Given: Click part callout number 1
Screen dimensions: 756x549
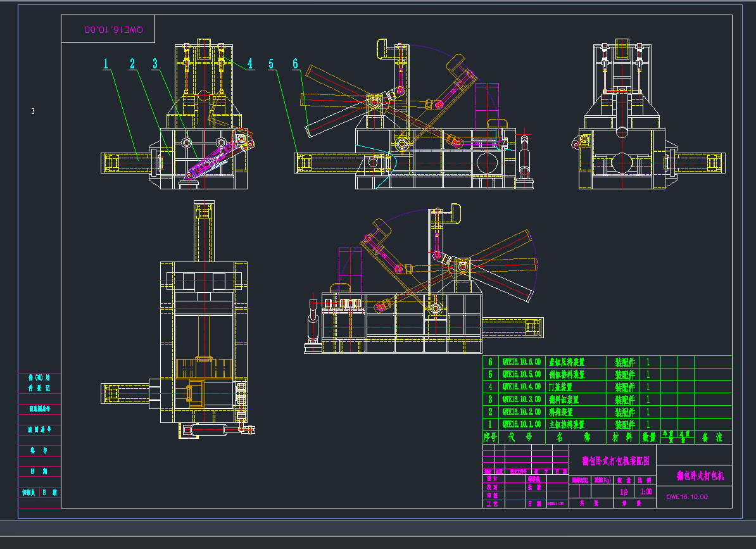Looking at the screenshot, I should click(106, 63).
